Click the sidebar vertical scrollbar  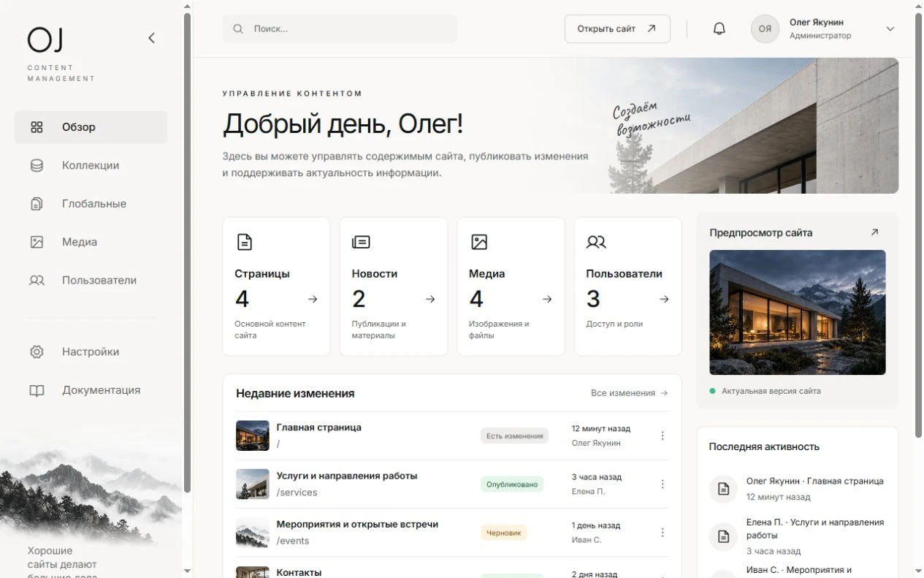tap(188, 252)
